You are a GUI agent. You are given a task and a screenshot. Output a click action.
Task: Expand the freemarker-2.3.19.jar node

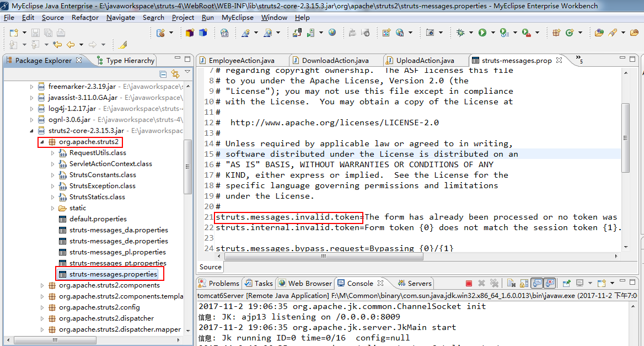[x=31, y=86]
